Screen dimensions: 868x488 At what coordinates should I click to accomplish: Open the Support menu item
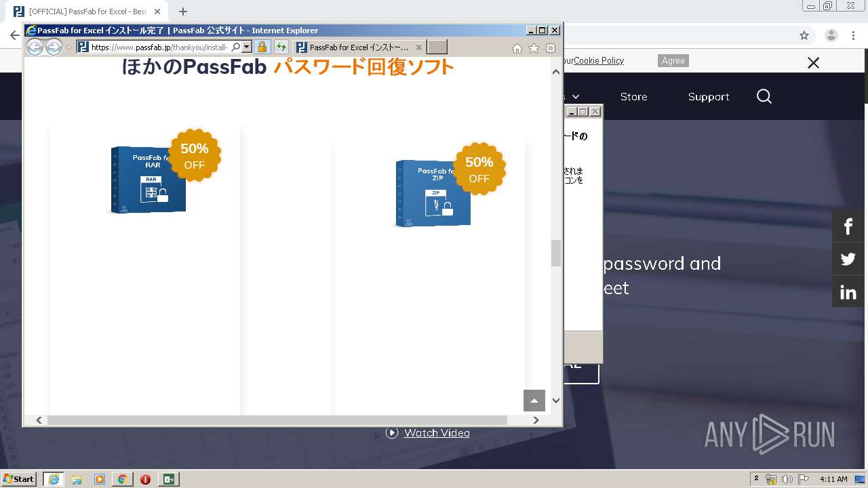click(709, 97)
